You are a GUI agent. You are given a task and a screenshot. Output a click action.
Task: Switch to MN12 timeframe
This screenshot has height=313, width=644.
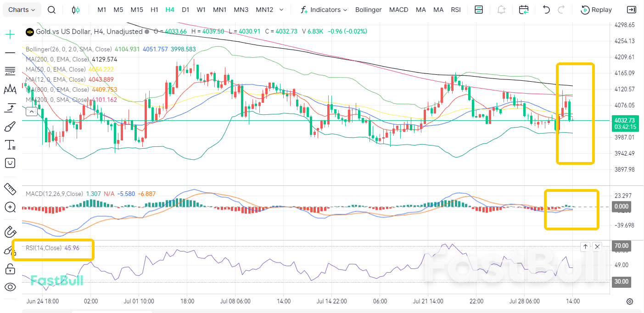point(264,10)
